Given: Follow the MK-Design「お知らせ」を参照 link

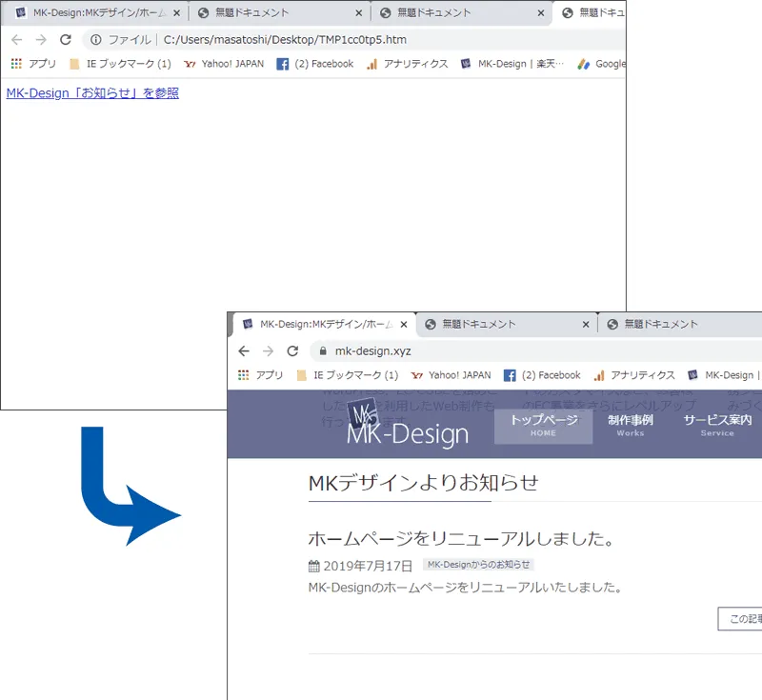Looking at the screenshot, I should coord(92,92).
